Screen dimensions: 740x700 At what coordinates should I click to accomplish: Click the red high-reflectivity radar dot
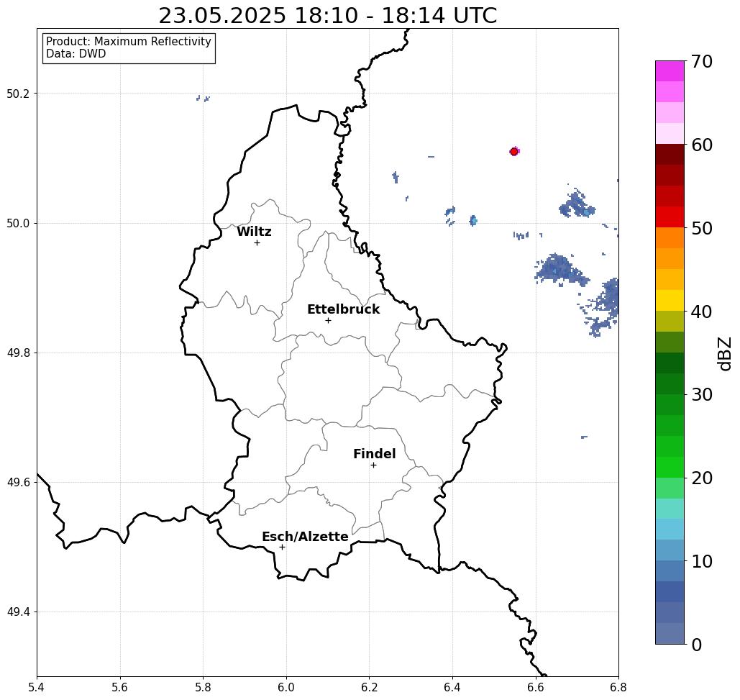514,152
